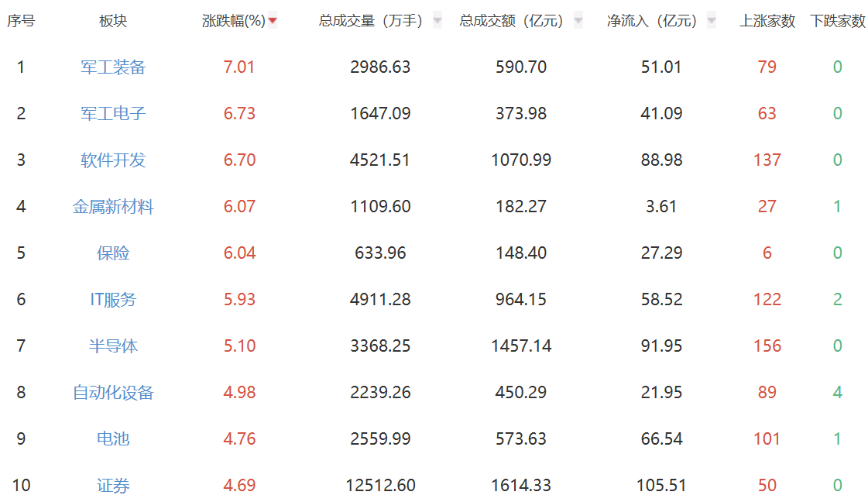Click the 上涨家数 column header

coord(767,22)
